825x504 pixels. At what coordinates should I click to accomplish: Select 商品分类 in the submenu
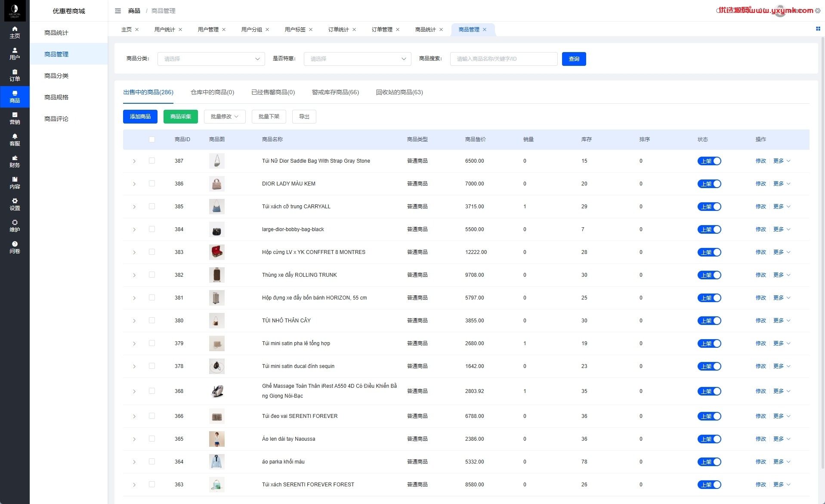pos(56,76)
